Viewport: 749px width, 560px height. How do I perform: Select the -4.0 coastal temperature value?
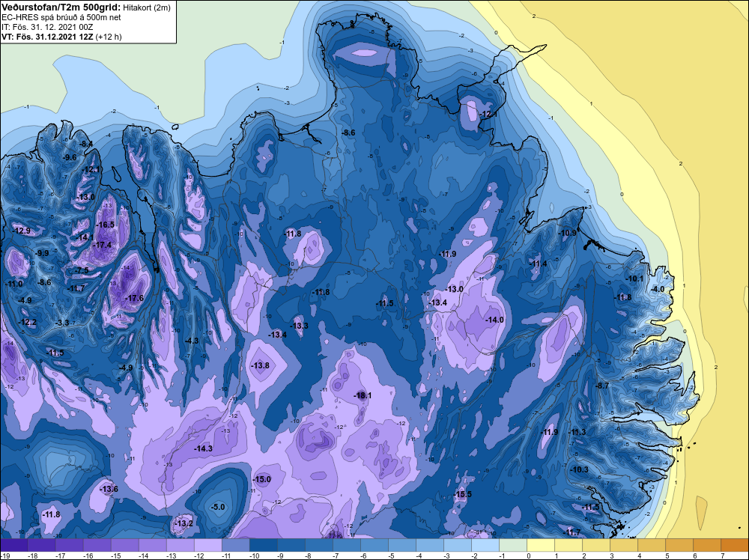tap(658, 289)
